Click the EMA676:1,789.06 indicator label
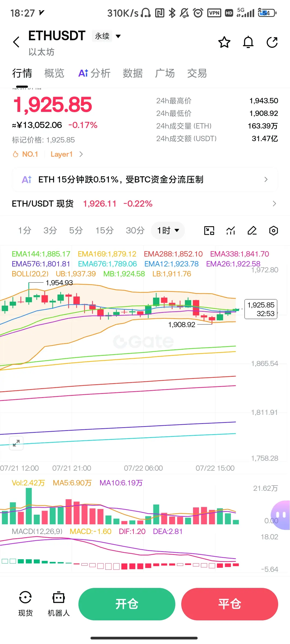The image size is (290, 644). coord(107,264)
